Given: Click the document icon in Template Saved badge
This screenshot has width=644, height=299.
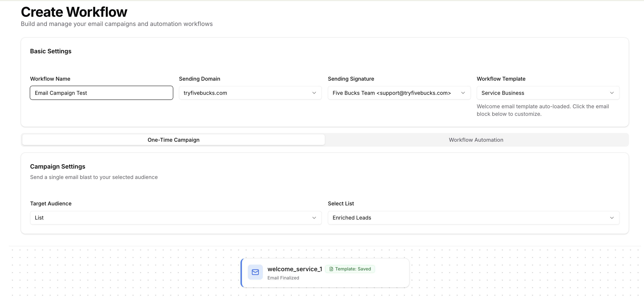Looking at the screenshot, I should 331,269.
